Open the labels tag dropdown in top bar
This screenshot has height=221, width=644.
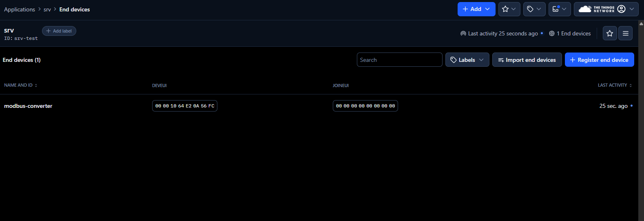point(534,9)
